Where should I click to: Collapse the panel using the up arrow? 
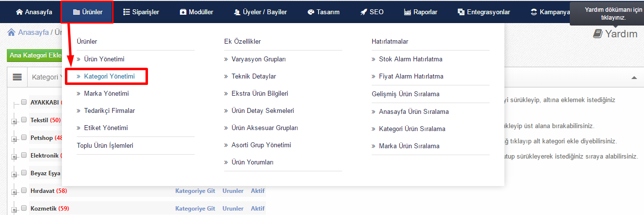(634, 78)
